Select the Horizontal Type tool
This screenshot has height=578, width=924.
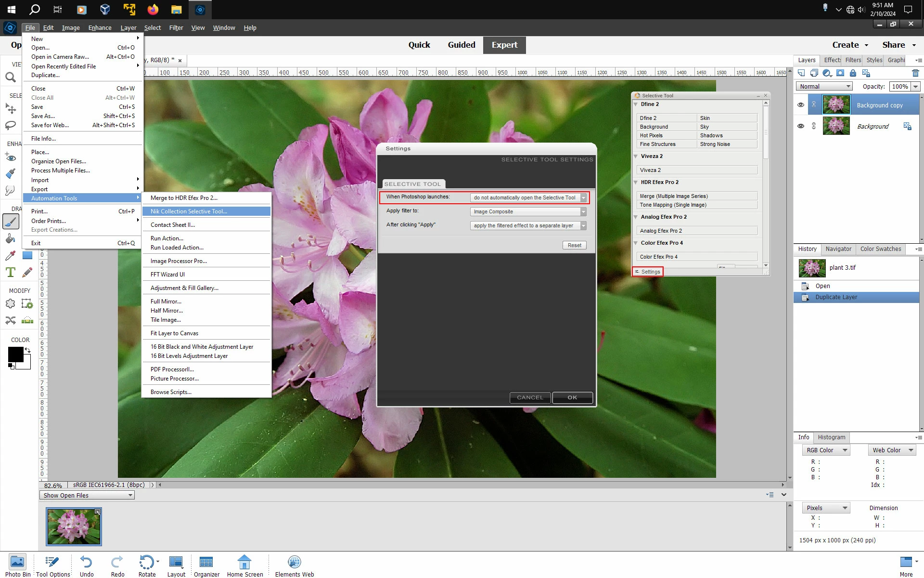[x=11, y=272]
